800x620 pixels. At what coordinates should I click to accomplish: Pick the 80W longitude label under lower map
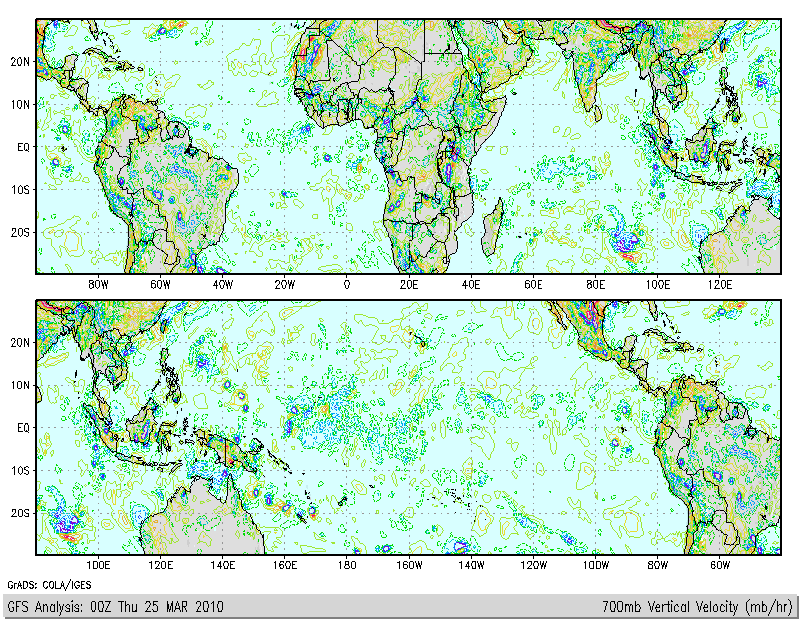[x=658, y=565]
